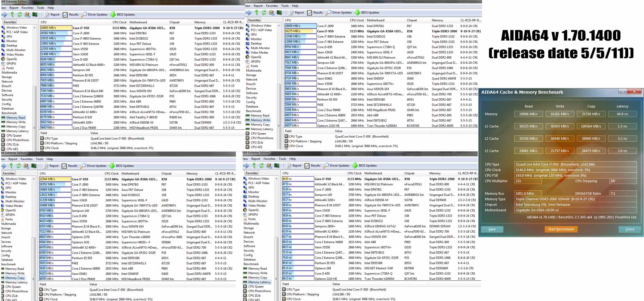Select CPU PhotoWorxx in Memory Read window tree
644x301 pixels.
coord(18,140)
